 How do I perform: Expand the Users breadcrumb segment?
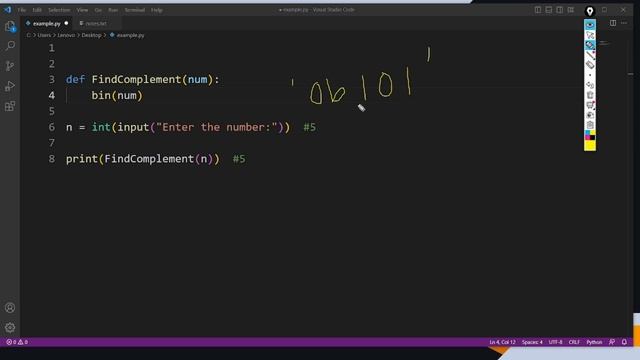pos(44,35)
